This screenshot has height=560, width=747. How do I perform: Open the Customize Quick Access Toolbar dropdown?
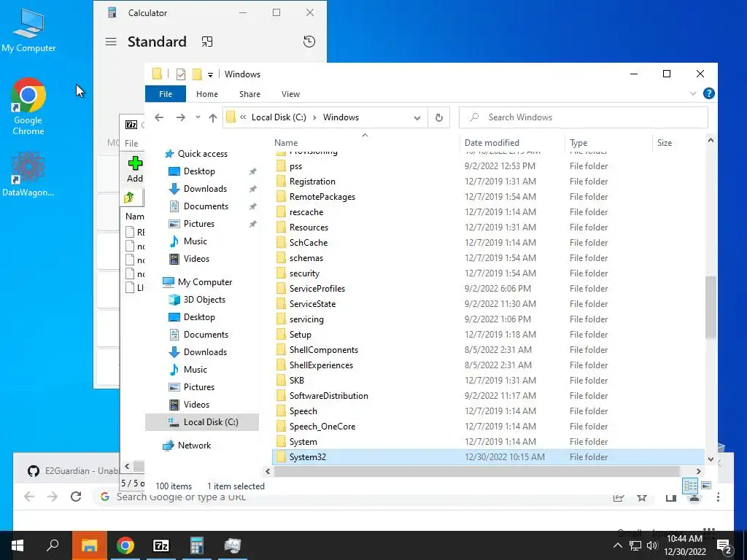(x=210, y=75)
